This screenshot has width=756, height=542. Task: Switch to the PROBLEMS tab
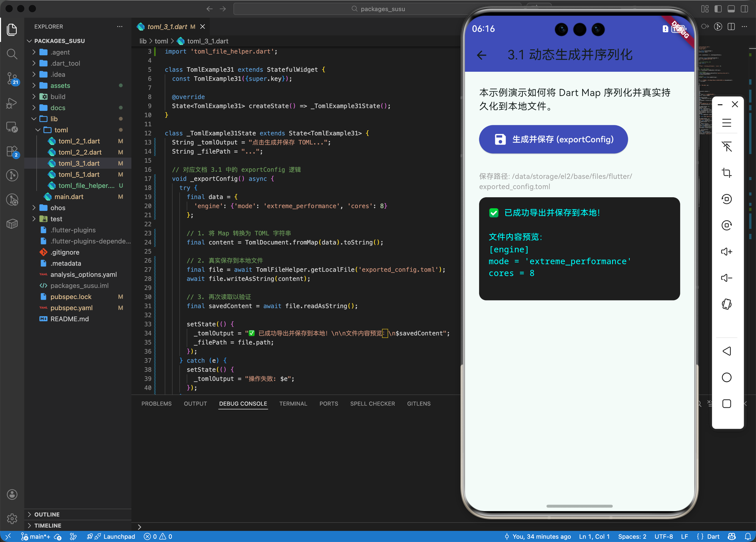(156, 403)
